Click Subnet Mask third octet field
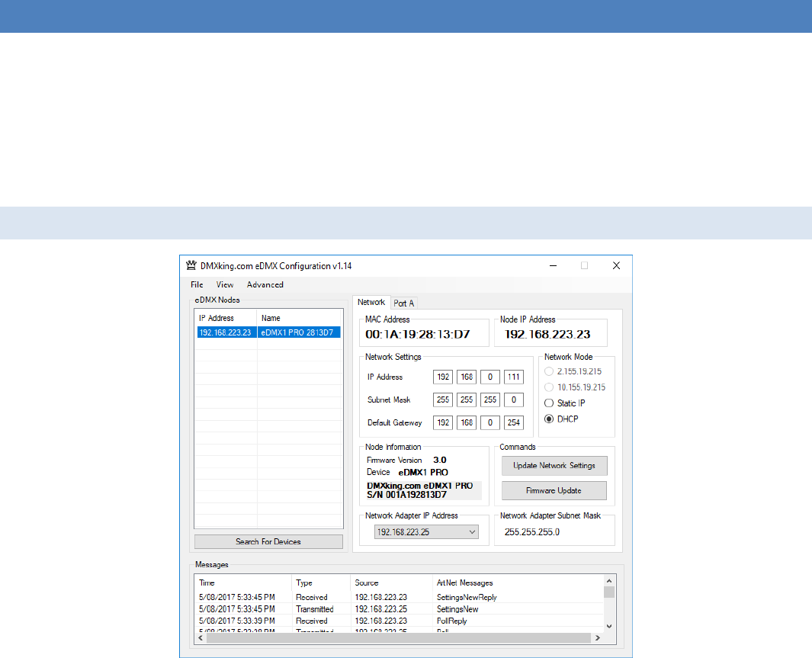The width and height of the screenshot is (812, 658). coord(490,400)
